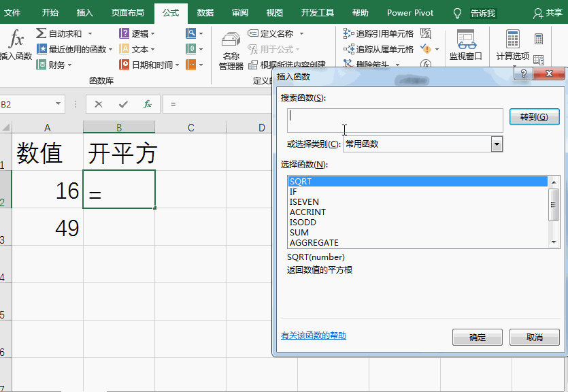
Task: Expand the AutoSum dropdown arrow
Action: coord(90,34)
